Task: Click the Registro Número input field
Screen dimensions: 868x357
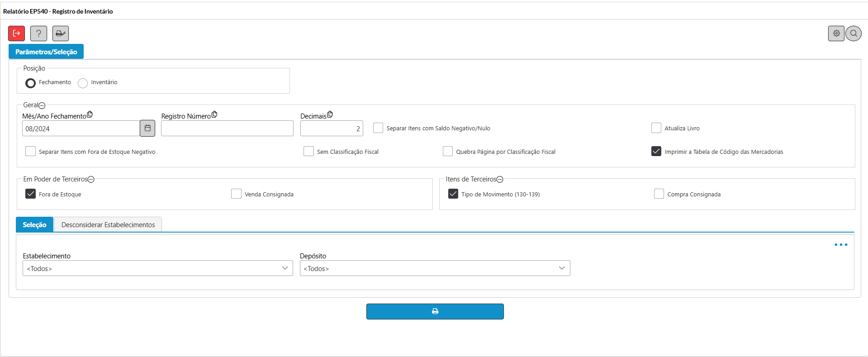Action: [227, 129]
